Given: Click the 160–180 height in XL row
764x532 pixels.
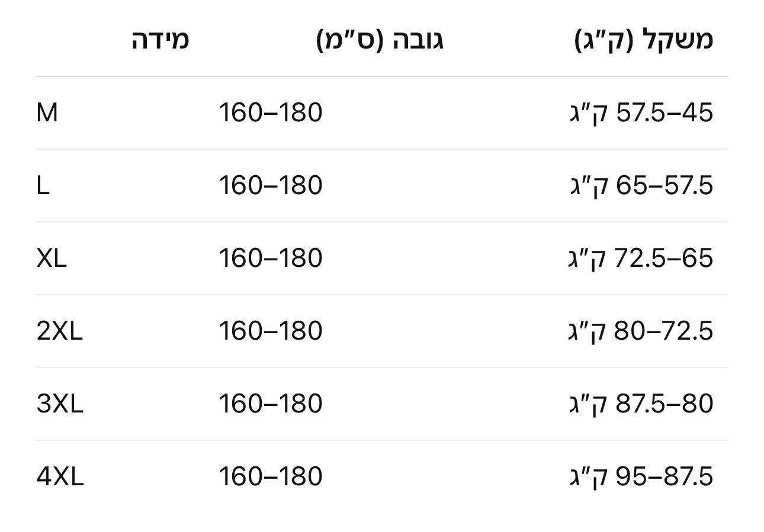Looking at the screenshot, I should 271,259.
